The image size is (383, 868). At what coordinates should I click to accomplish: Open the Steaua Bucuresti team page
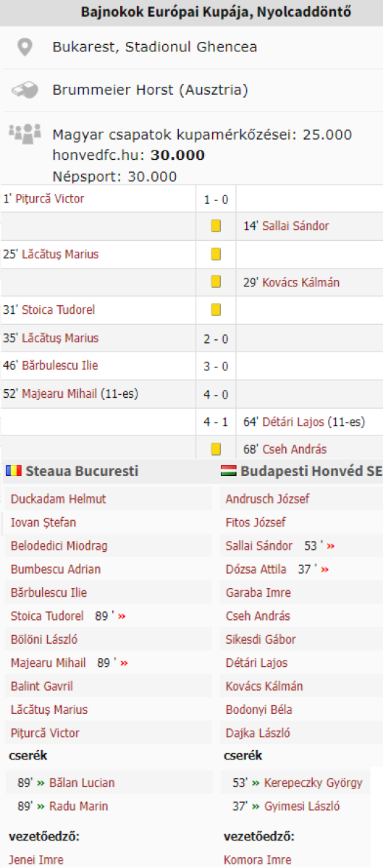(82, 471)
